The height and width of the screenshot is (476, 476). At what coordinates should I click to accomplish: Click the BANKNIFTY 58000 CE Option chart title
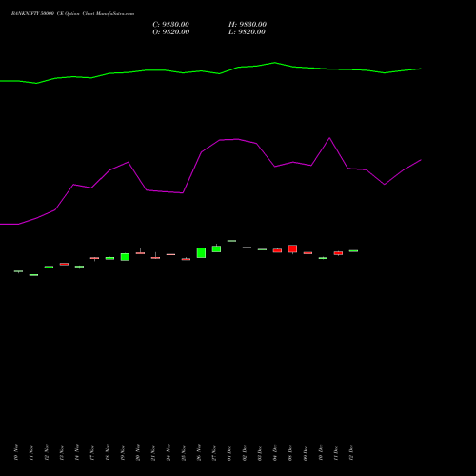[72, 14]
